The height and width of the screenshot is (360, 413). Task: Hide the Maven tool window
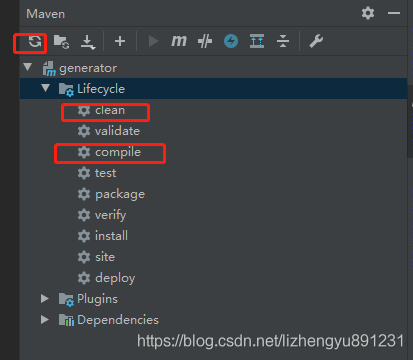coord(394,13)
